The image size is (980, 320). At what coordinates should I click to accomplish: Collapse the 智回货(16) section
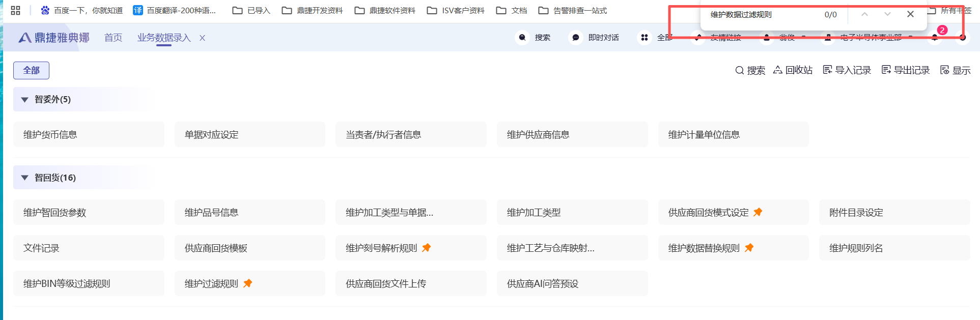(24, 178)
